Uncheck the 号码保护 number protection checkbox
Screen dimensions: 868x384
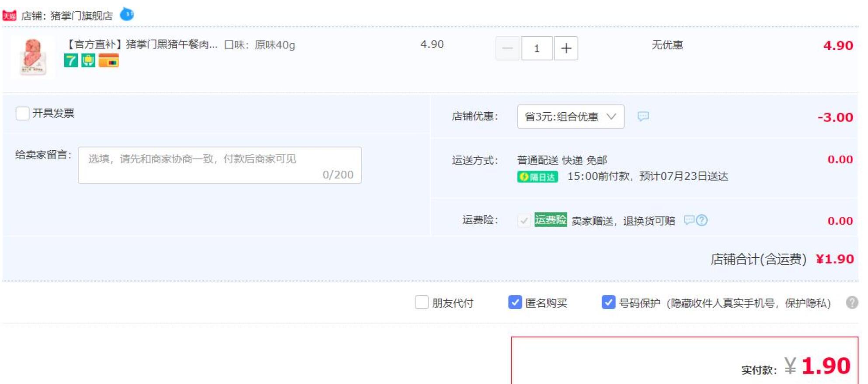(608, 302)
